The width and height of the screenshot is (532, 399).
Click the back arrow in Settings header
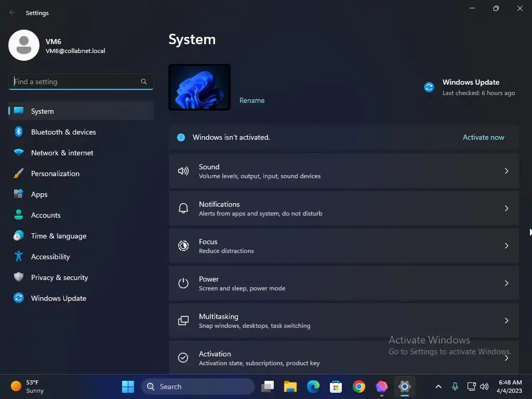[12, 12]
